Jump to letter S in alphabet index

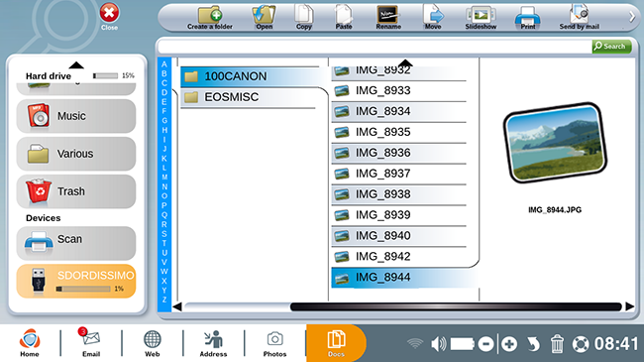[164, 234]
